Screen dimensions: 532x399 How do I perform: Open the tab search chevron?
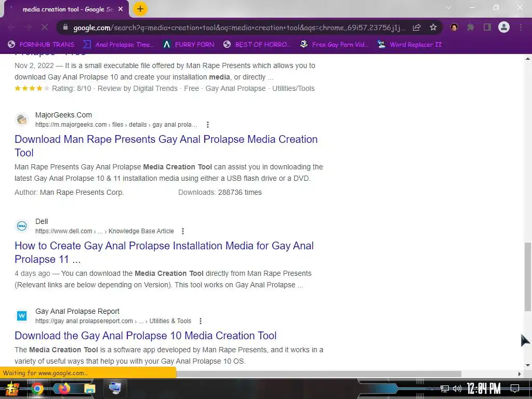point(448,7)
